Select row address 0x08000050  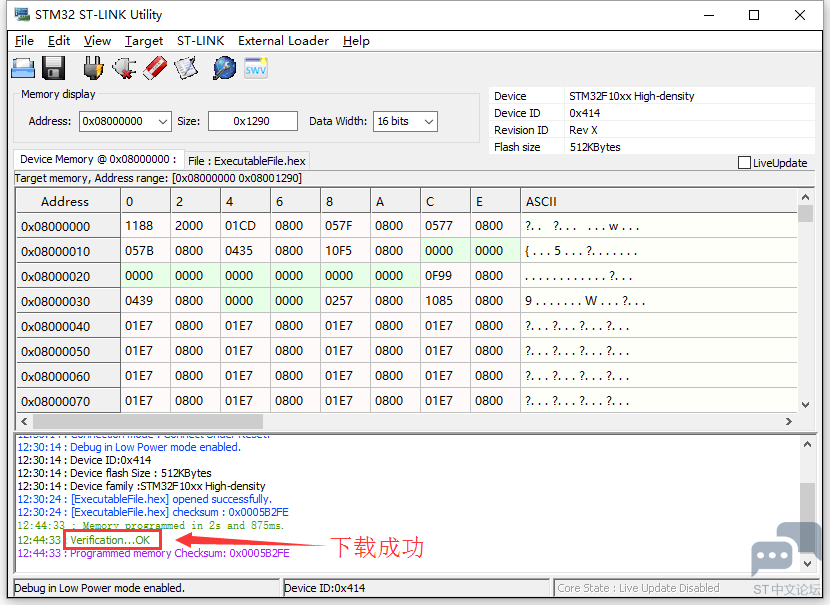[68, 351]
